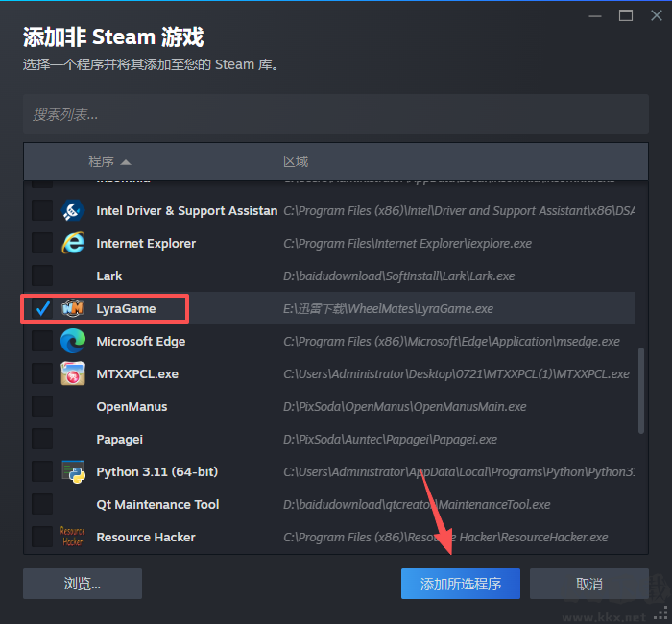
Task: Click the MaintenanceTool.exe path text
Action: tap(417, 504)
